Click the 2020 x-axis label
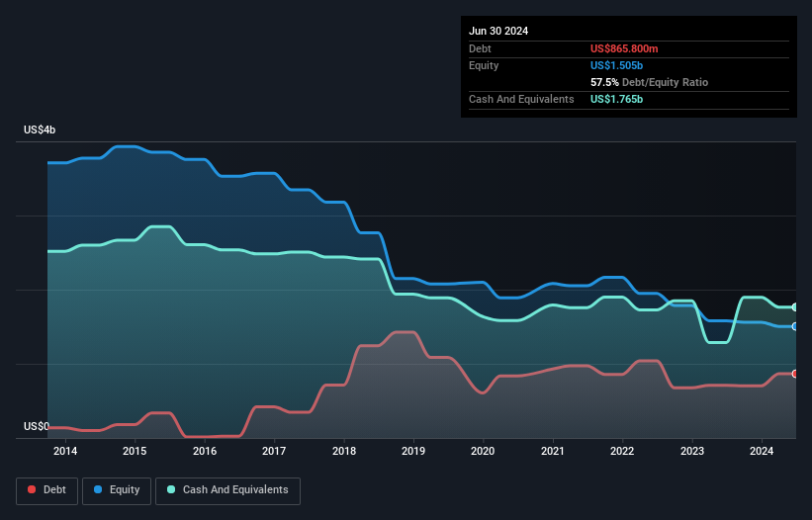Viewport: 812px width, 520px height. click(483, 451)
